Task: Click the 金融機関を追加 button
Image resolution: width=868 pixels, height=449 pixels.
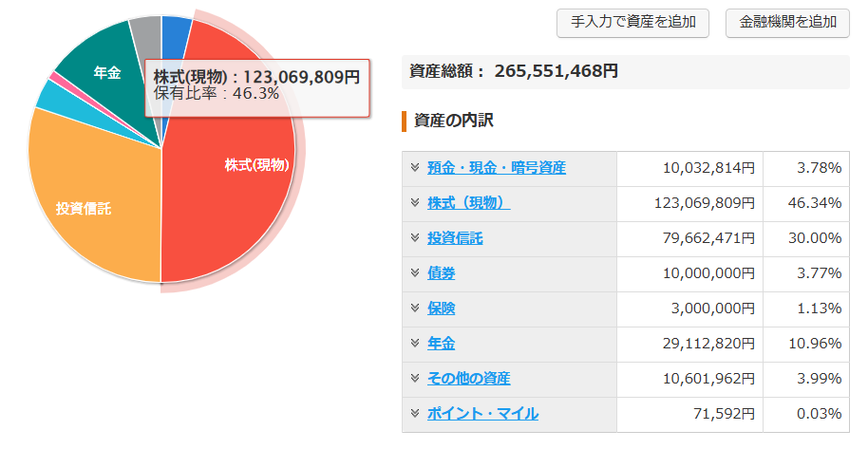Action: tap(787, 23)
